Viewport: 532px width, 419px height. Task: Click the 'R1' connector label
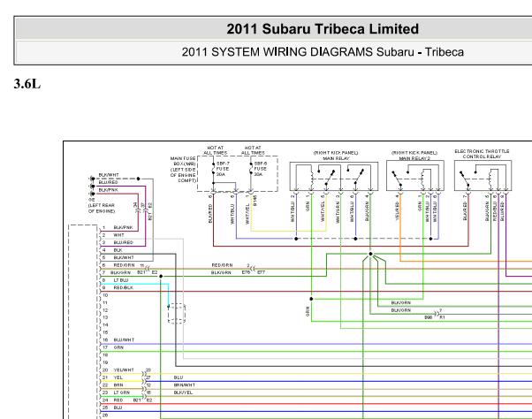click(x=442, y=317)
